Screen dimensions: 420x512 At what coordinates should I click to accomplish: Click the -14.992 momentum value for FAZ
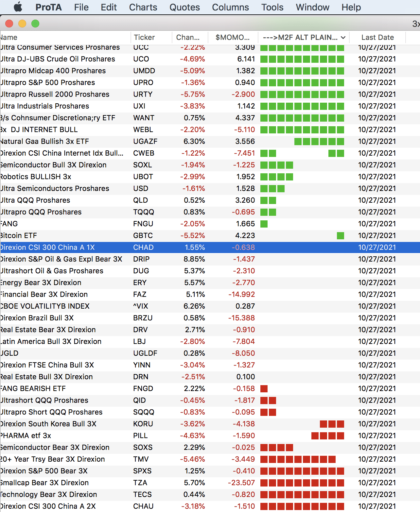coord(241,294)
